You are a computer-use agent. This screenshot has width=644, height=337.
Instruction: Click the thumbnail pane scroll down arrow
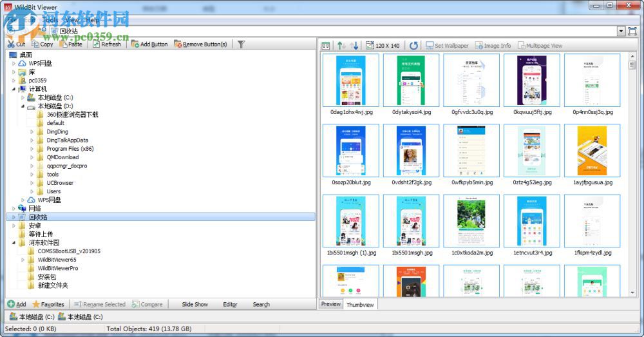[632, 293]
